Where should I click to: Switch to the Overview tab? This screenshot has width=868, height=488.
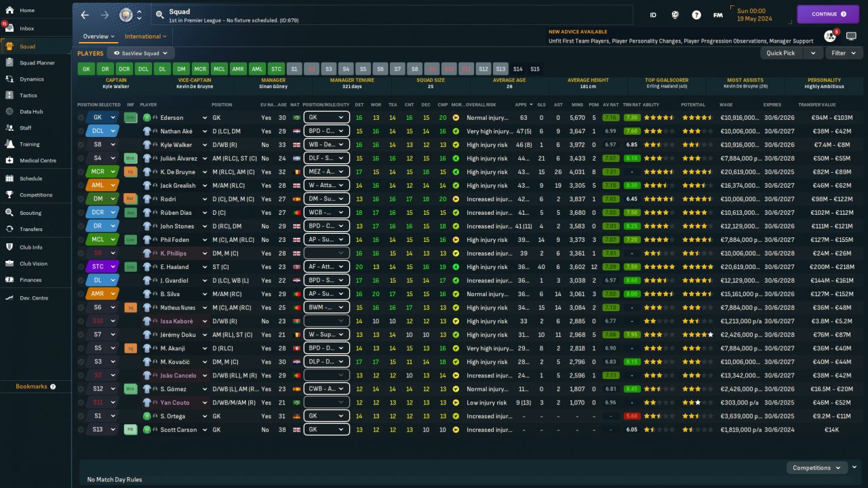[x=99, y=37]
